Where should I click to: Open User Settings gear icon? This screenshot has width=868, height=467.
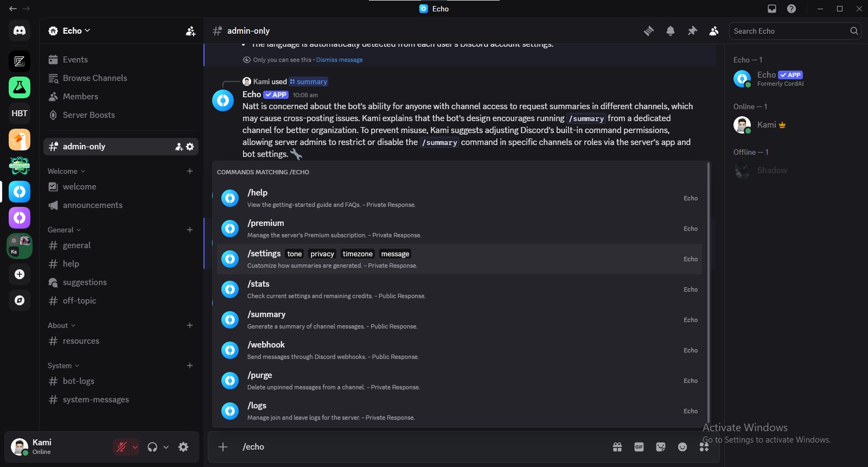click(183, 447)
